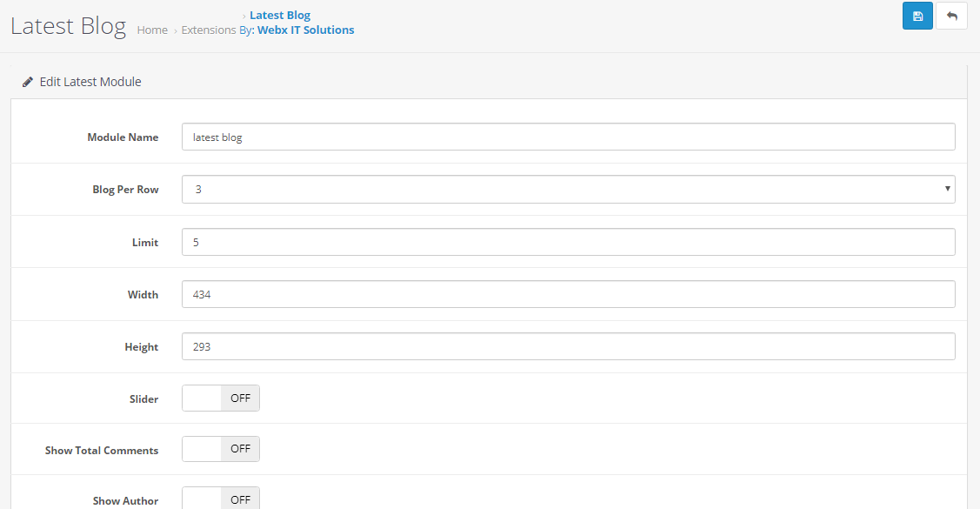980x509 pixels.
Task: Click the blue Save floppy disk icon
Action: (x=917, y=16)
